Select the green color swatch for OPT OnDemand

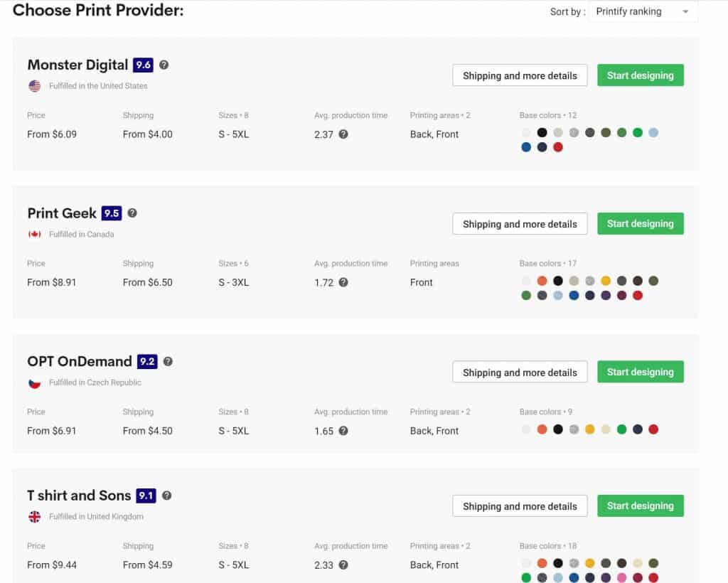(x=621, y=429)
